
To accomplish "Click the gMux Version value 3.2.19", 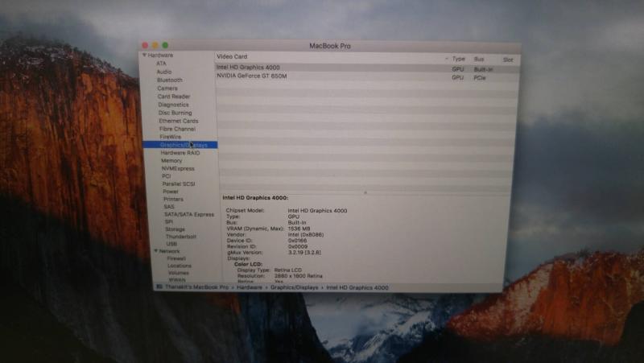I will coord(304,253).
